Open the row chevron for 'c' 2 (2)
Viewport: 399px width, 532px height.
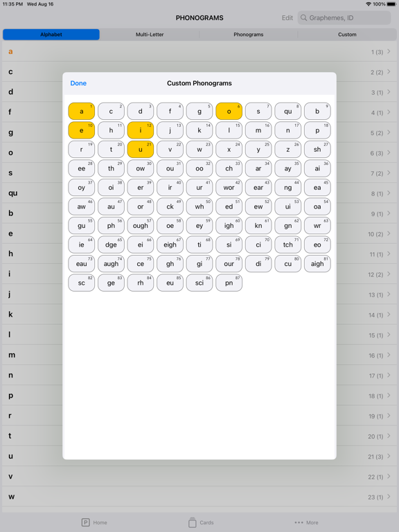click(389, 72)
